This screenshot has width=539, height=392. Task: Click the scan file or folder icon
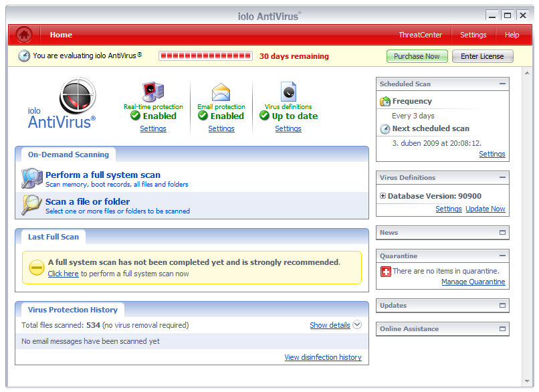(x=31, y=205)
